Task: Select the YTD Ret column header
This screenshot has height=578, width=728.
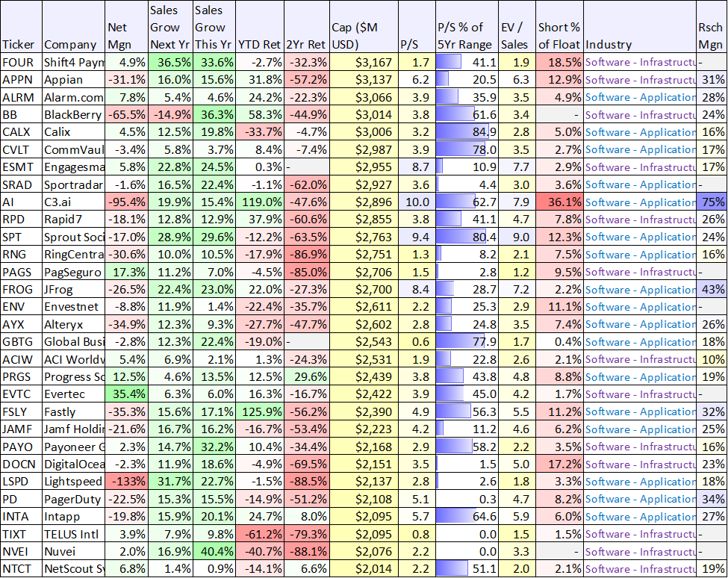Action: pos(260,26)
